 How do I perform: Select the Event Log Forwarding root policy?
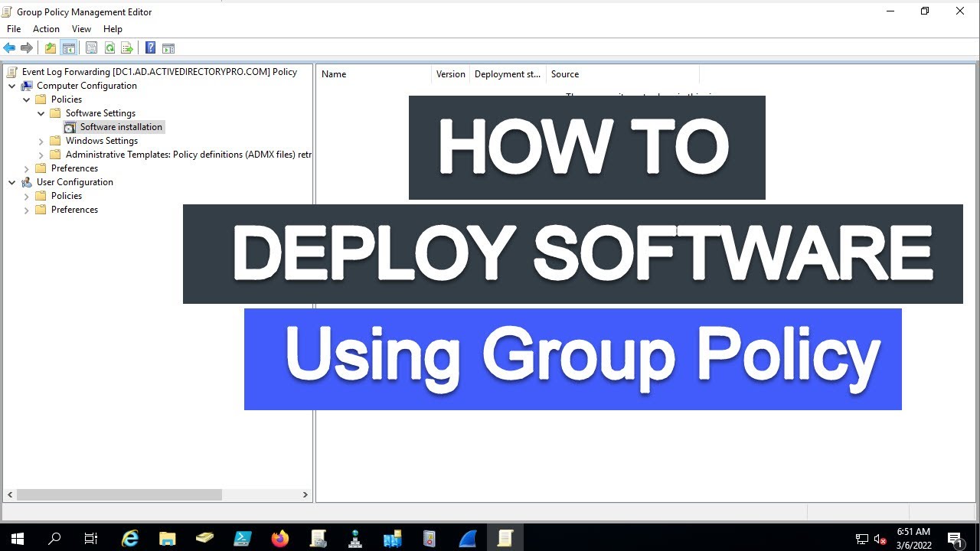pyautogui.click(x=159, y=72)
